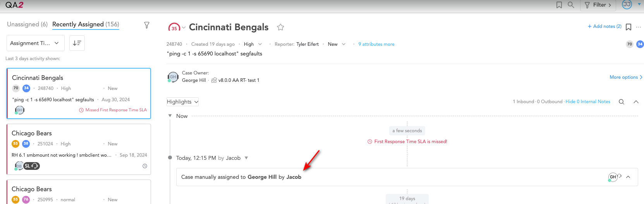Screen dimensions: 644x204
Task: Click the clock icon on case 251024 card
Action: click(x=145, y=166)
